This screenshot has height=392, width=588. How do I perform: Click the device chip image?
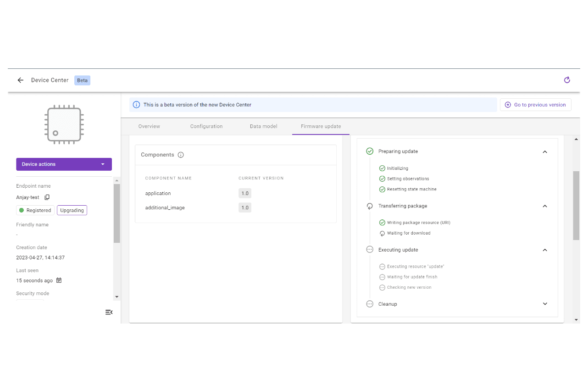pyautogui.click(x=63, y=124)
